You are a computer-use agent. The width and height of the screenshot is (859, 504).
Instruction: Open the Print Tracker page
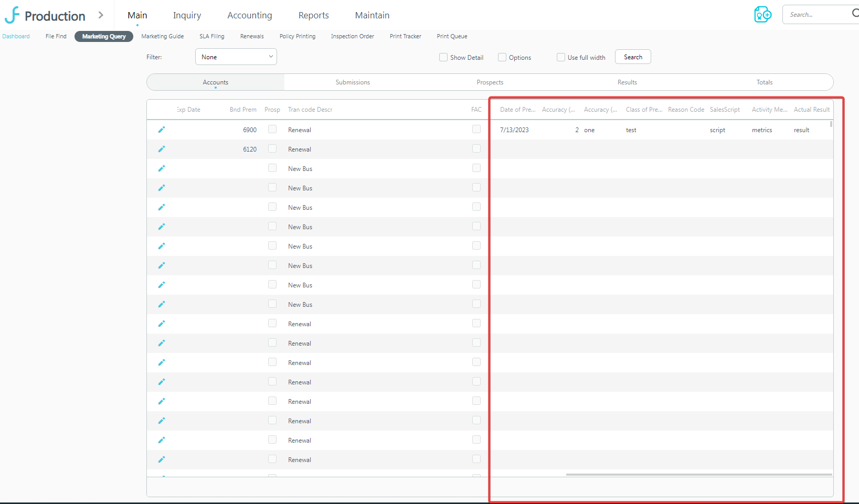[406, 36]
